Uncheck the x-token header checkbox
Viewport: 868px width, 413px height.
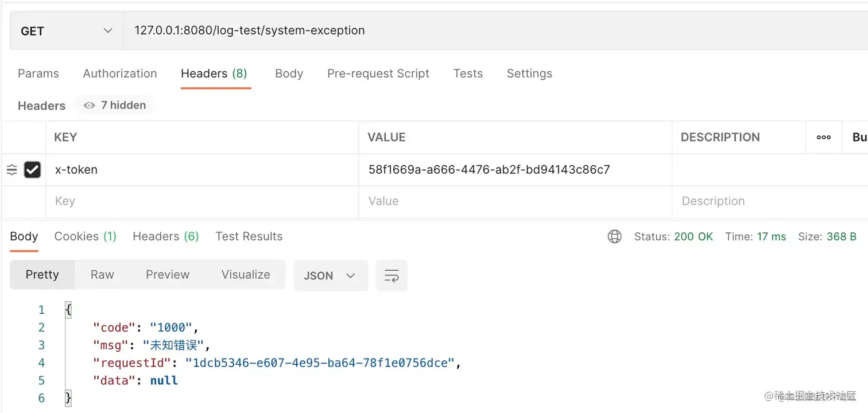pyautogui.click(x=33, y=170)
